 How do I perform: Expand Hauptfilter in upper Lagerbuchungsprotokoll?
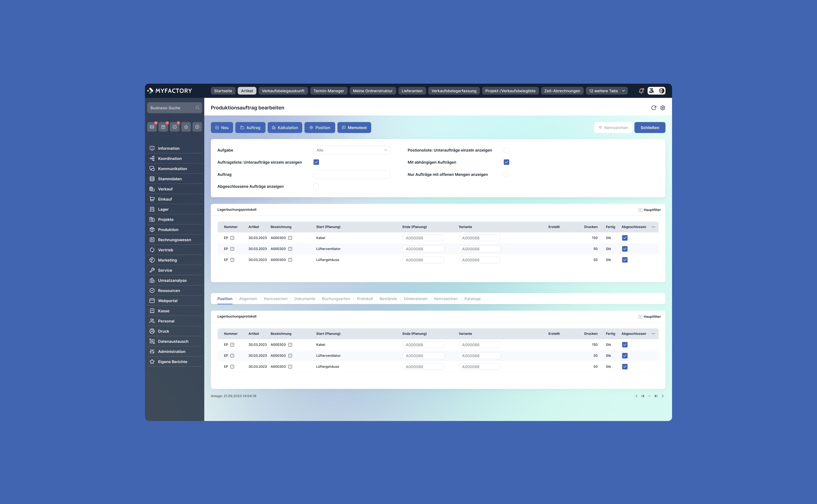tap(649, 210)
